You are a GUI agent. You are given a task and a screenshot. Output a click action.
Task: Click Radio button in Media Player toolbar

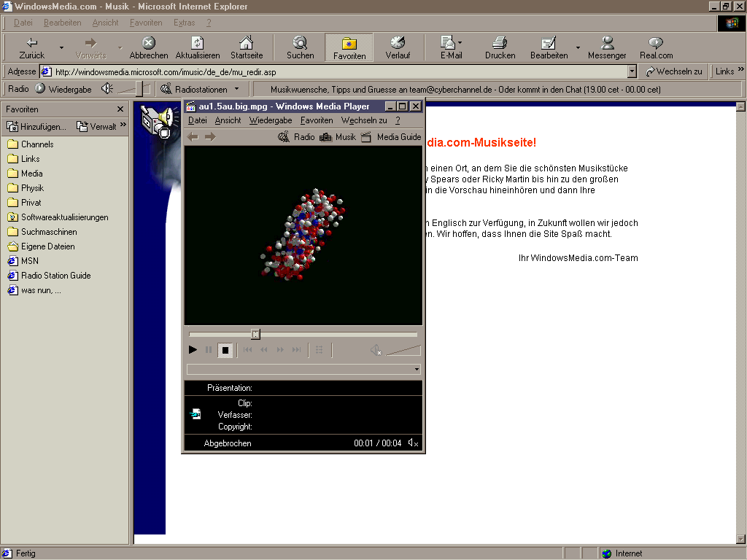click(x=296, y=137)
